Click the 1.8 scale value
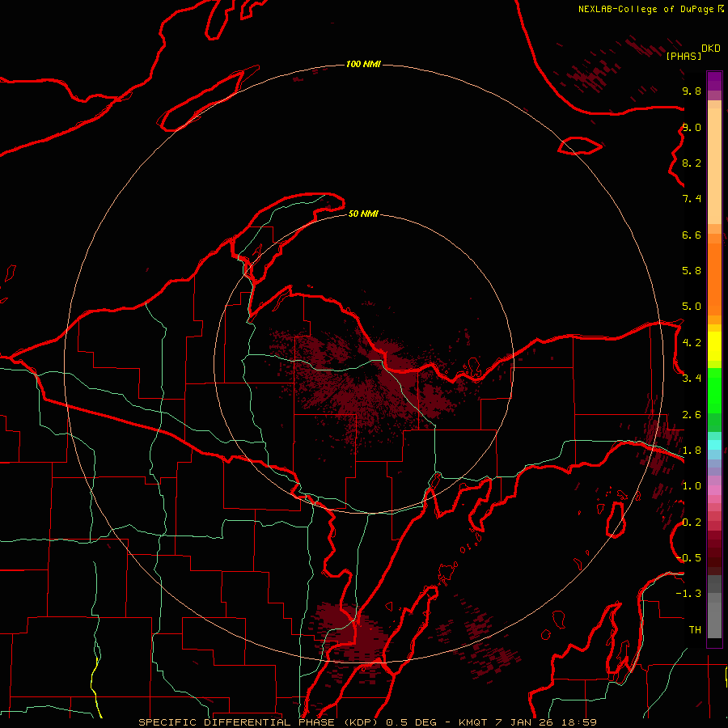 692,451
